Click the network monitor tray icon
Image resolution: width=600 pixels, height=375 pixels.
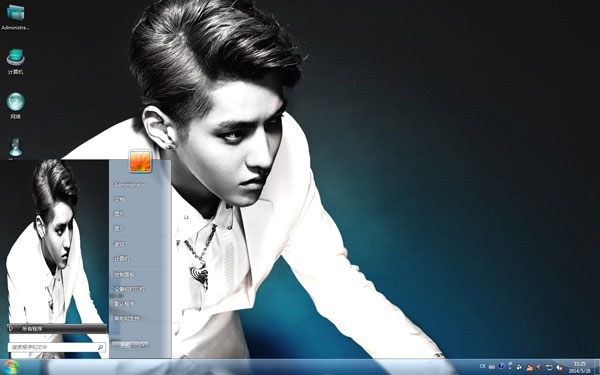click(x=549, y=367)
